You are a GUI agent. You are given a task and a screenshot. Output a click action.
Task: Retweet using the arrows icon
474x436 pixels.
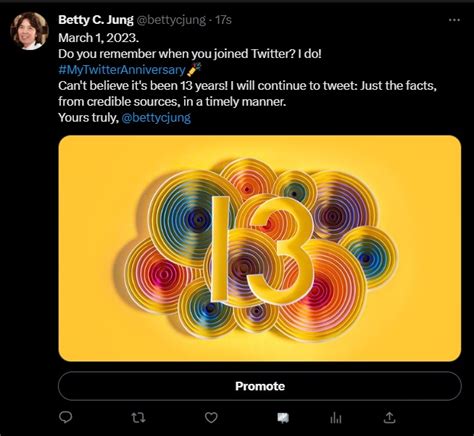[x=138, y=417]
